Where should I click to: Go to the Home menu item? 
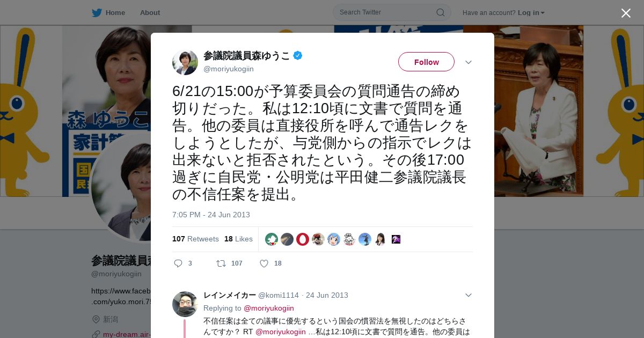tap(115, 13)
